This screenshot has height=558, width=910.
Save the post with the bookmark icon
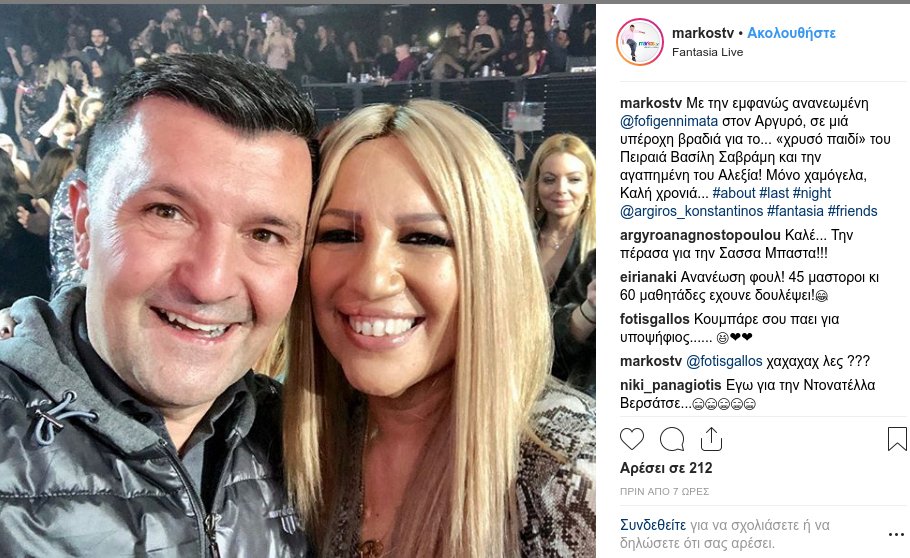pos(897,439)
